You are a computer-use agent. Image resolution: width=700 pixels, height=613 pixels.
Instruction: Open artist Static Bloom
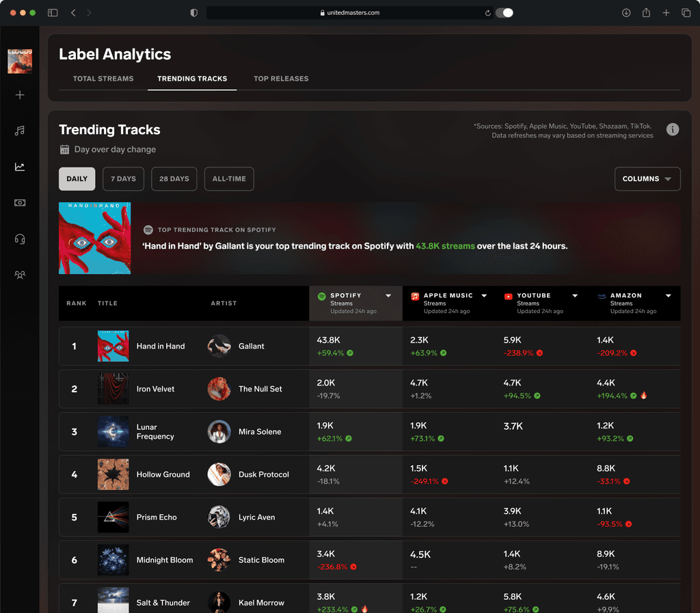pyautogui.click(x=261, y=560)
